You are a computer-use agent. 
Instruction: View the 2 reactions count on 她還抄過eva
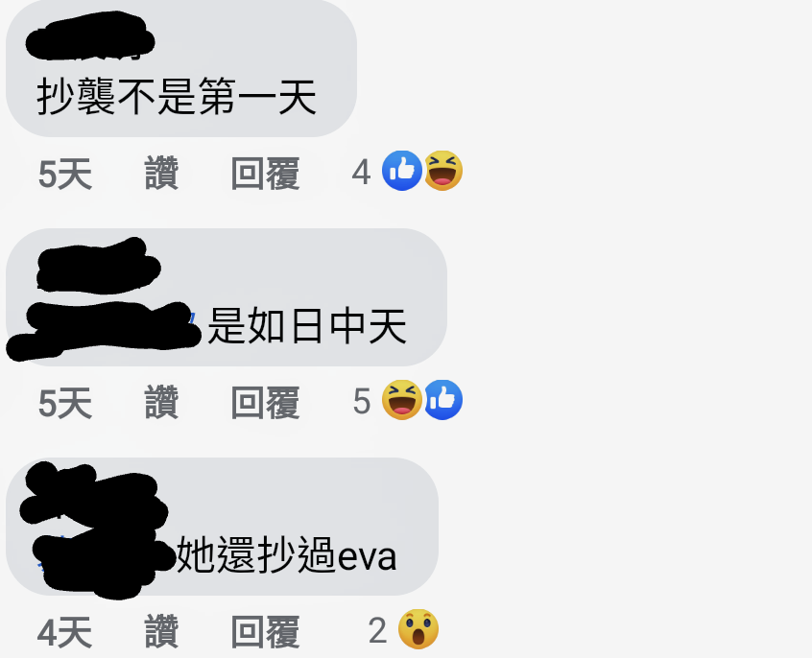(377, 630)
